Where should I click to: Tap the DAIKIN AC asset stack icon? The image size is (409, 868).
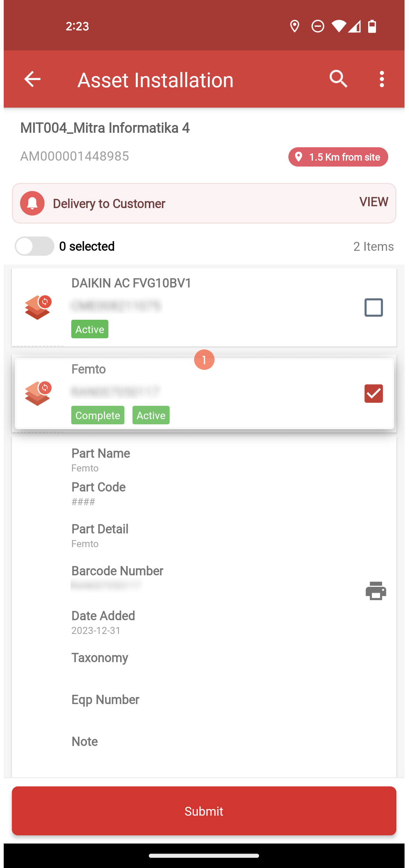(x=38, y=307)
